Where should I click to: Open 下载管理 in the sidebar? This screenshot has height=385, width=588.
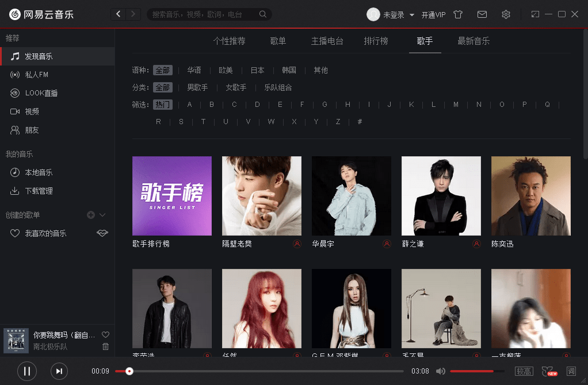pyautogui.click(x=58, y=191)
